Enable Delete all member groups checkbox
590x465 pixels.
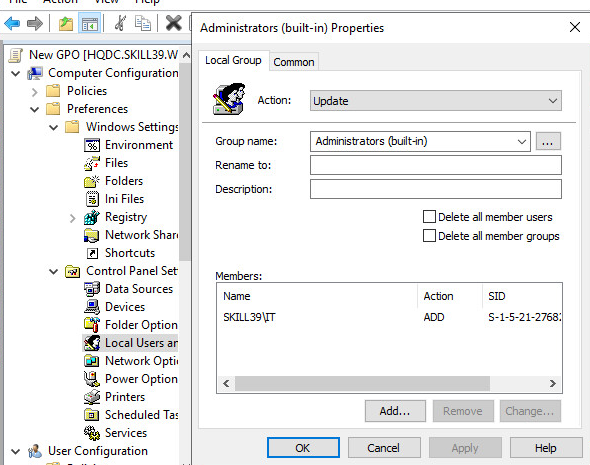tap(429, 236)
